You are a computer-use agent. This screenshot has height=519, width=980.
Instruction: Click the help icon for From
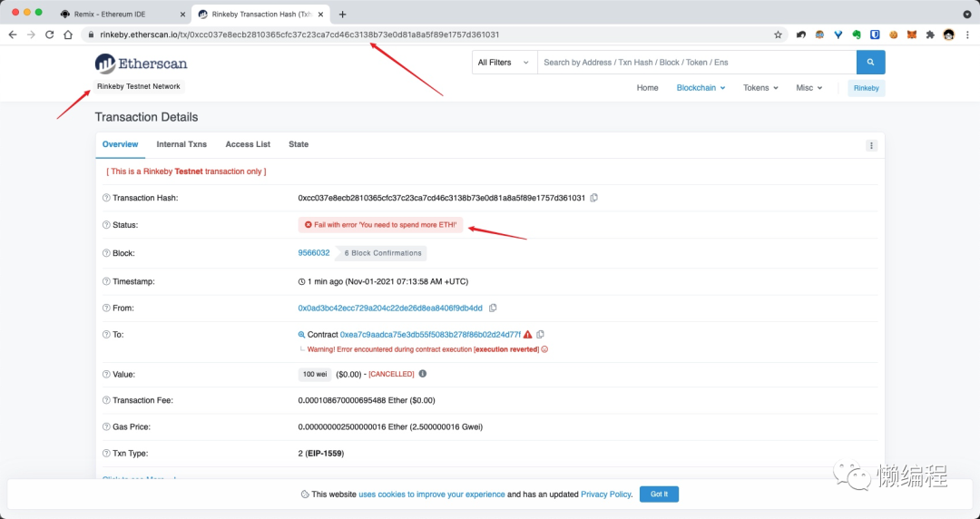point(106,308)
